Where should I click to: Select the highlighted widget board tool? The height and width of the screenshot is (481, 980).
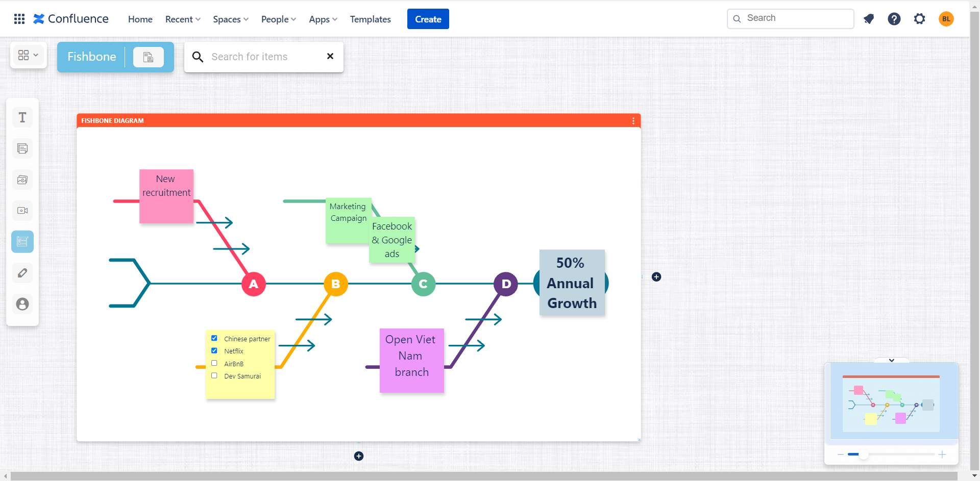[22, 242]
